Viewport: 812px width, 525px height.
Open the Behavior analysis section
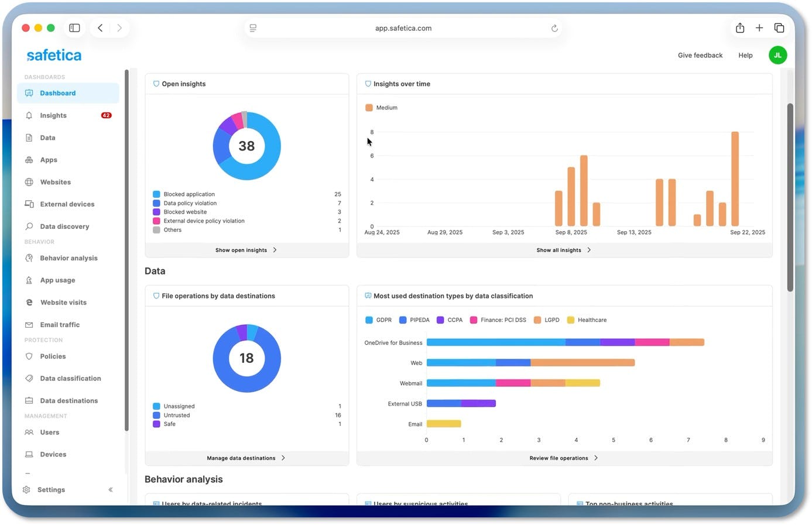(67, 258)
